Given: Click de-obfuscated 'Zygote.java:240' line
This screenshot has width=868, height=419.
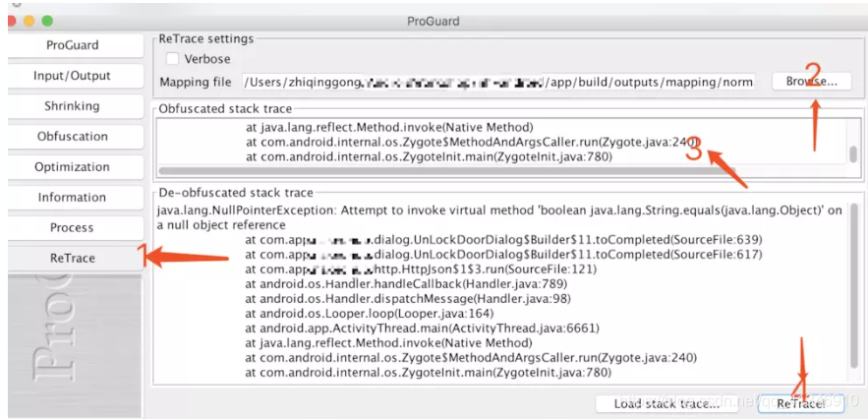Looking at the screenshot, I should (x=471, y=358).
